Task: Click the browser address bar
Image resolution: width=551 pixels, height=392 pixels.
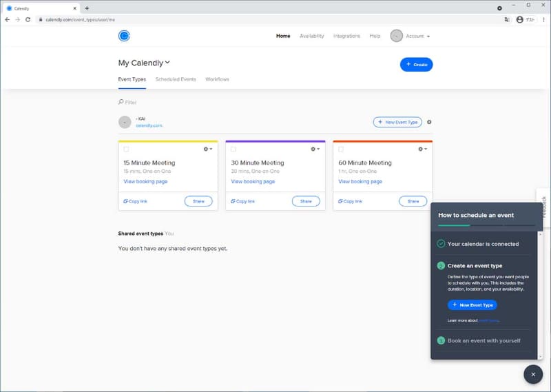Action: (267, 20)
